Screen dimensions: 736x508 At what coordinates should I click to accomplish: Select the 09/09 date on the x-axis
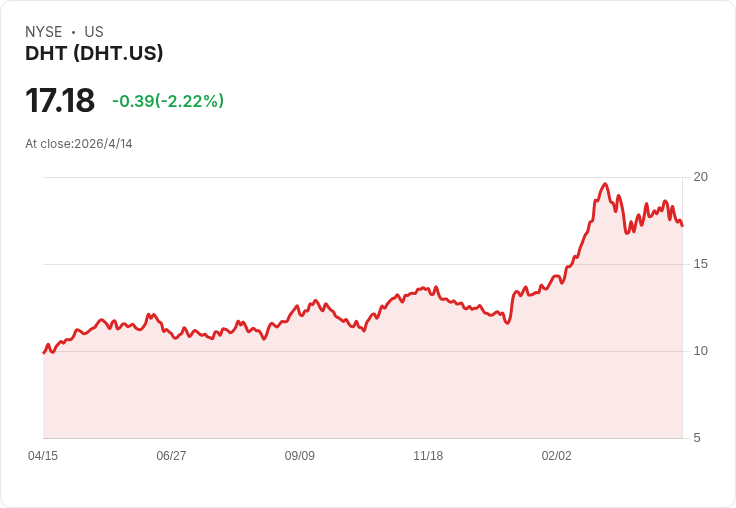(300, 456)
